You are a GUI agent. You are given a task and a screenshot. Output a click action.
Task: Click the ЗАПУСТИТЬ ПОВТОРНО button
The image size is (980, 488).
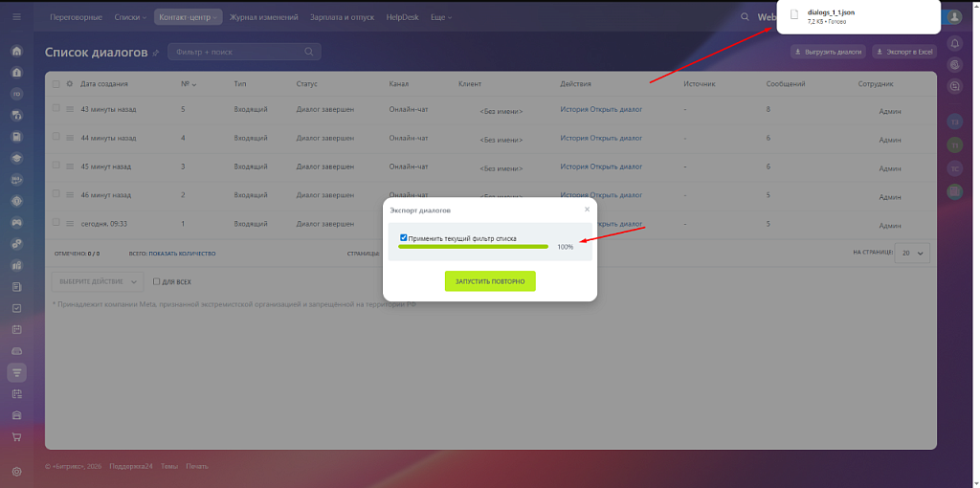tap(490, 281)
